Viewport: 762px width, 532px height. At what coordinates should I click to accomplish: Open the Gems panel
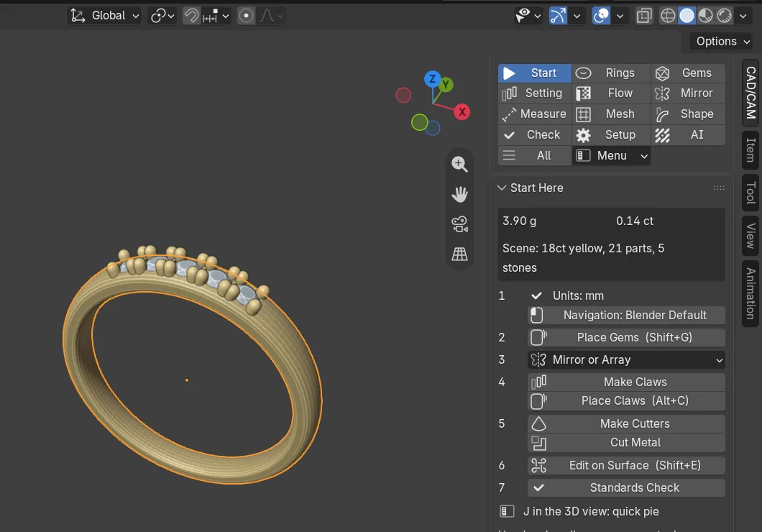click(x=688, y=73)
